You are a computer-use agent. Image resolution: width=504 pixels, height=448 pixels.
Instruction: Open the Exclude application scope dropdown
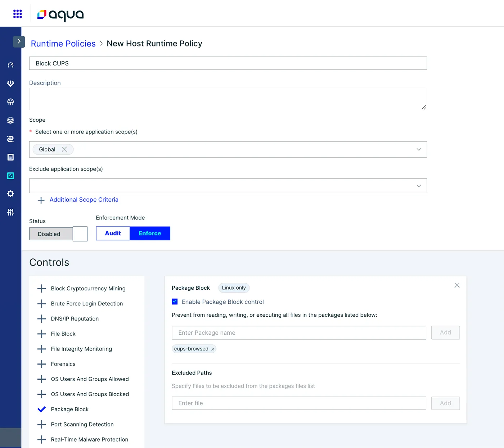419,186
